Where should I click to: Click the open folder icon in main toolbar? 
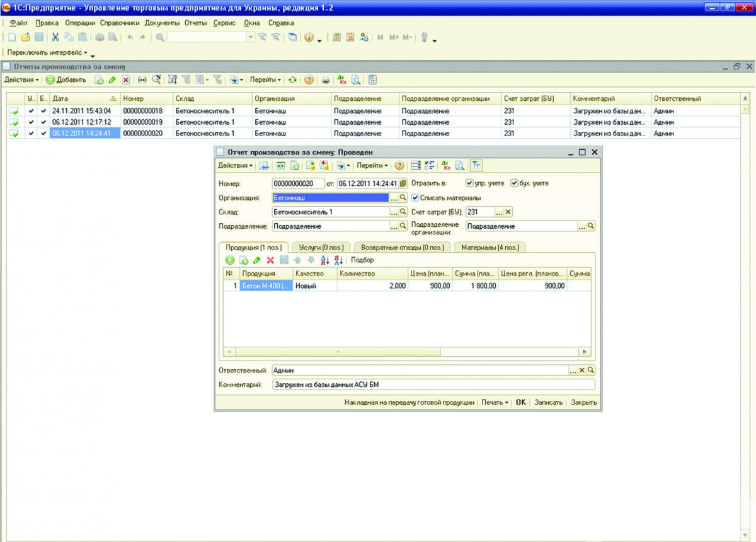(25, 38)
